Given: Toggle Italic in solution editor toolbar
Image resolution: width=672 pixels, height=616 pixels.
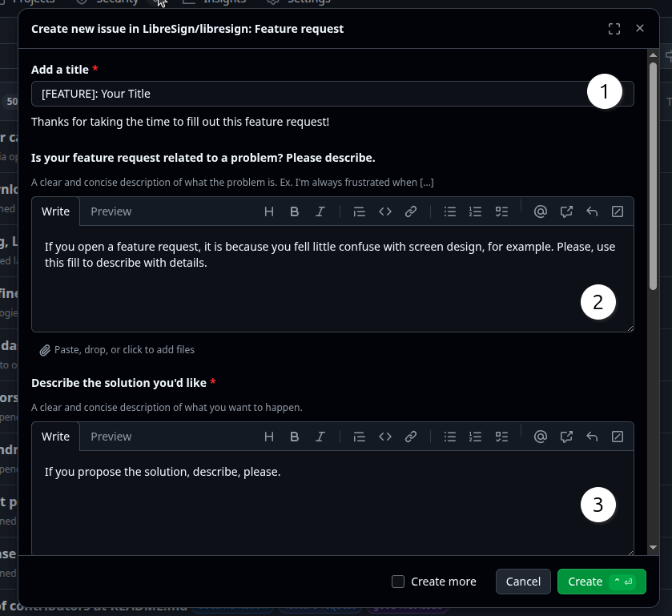Looking at the screenshot, I should pos(320,437).
